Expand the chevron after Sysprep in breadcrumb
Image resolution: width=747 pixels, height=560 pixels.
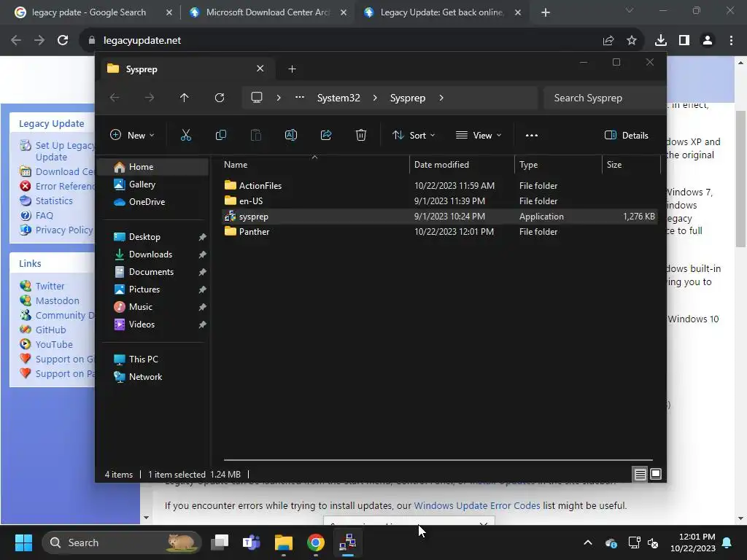click(x=441, y=98)
